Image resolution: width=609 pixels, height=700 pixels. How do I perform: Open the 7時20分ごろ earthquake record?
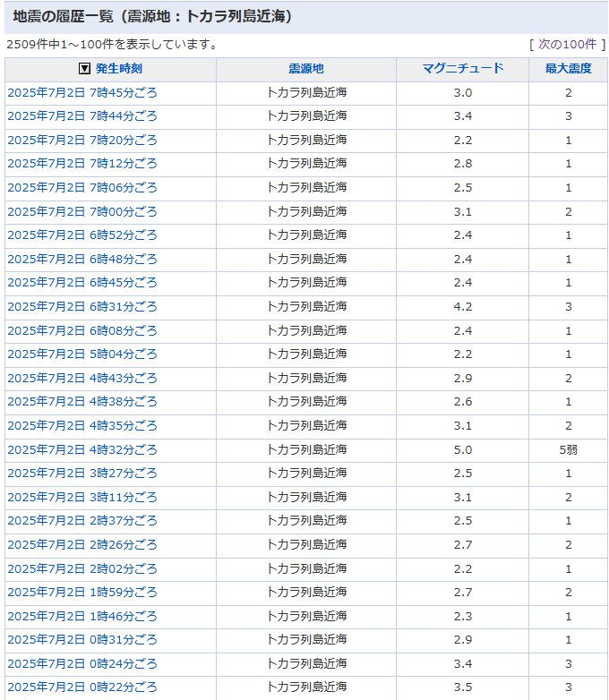pos(82,141)
